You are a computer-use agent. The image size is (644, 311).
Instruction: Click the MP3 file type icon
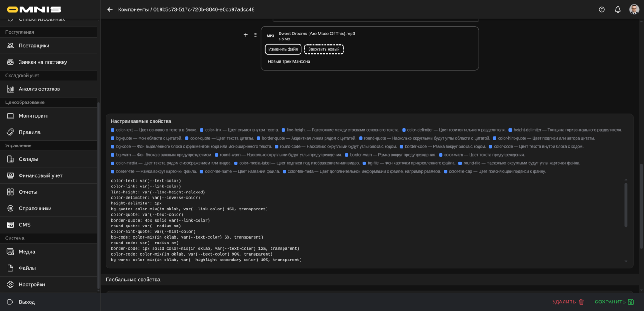[271, 36]
